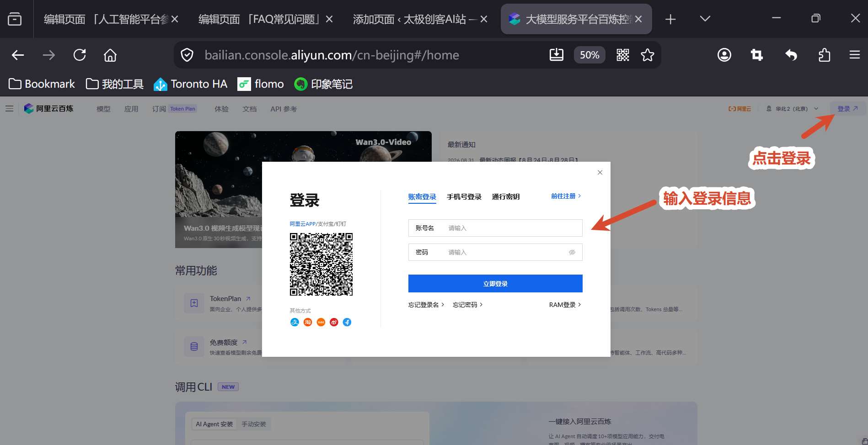Click the 50% zoom level indicator
Image resolution: width=868 pixels, height=445 pixels.
click(589, 55)
